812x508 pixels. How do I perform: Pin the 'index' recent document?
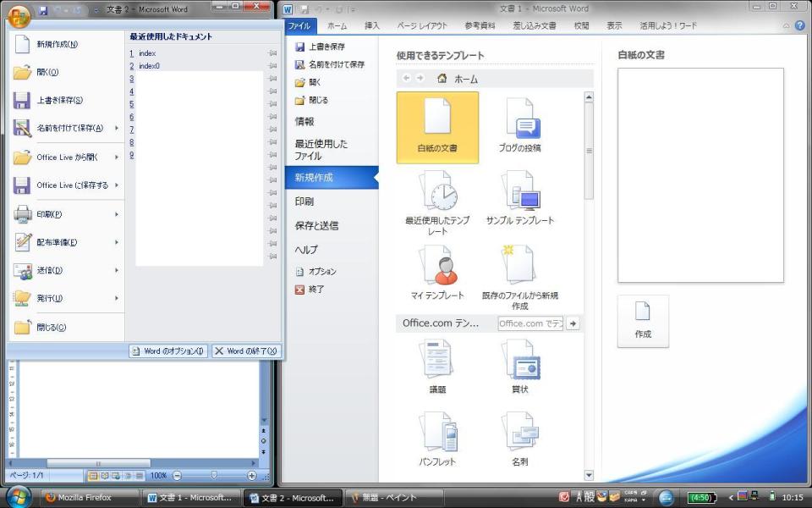272,53
